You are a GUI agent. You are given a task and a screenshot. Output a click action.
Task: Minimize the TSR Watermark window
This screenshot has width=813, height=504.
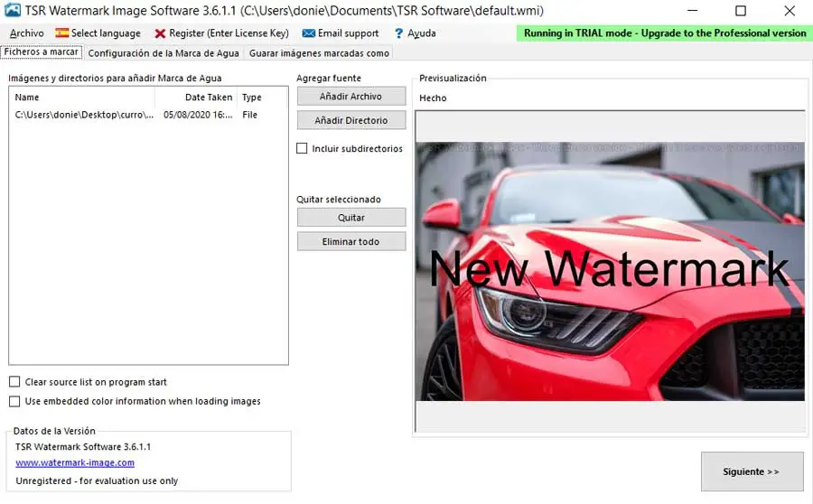(692, 10)
